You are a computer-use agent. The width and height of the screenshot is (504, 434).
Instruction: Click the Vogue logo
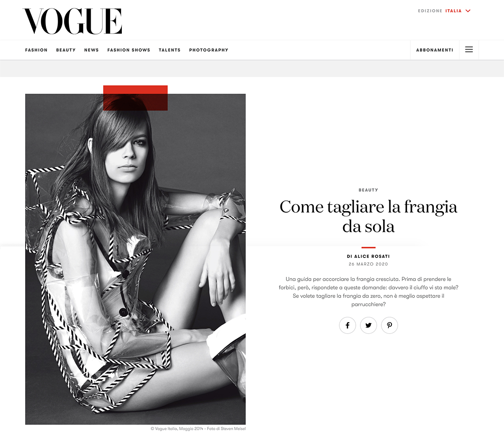(x=72, y=21)
